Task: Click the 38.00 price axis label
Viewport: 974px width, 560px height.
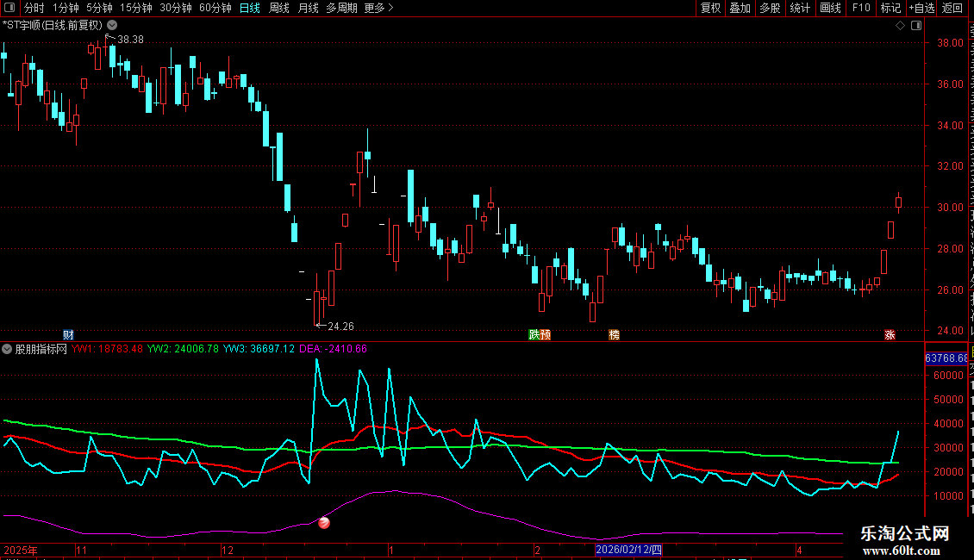Action: [950, 43]
